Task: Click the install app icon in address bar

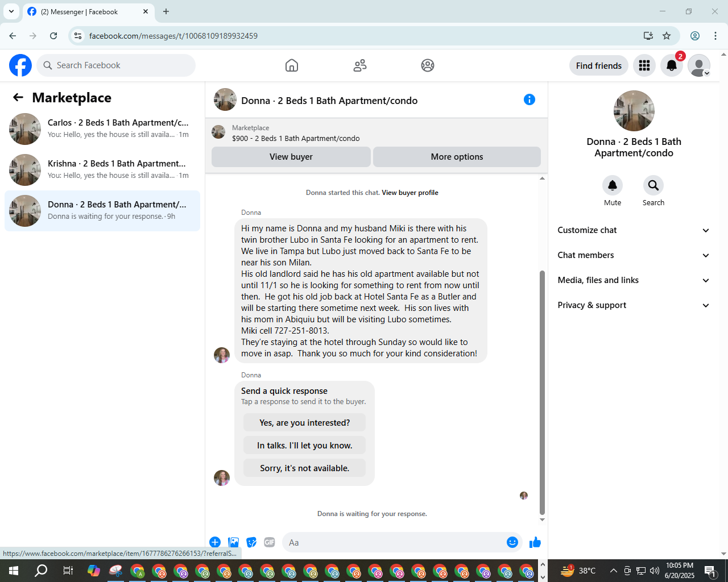Action: click(x=648, y=36)
